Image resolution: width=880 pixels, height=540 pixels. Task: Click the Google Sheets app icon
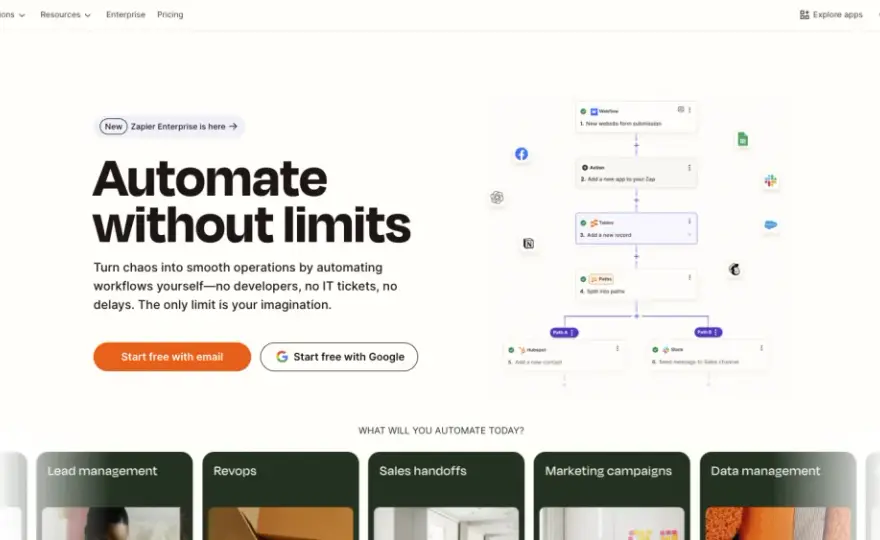click(x=742, y=139)
